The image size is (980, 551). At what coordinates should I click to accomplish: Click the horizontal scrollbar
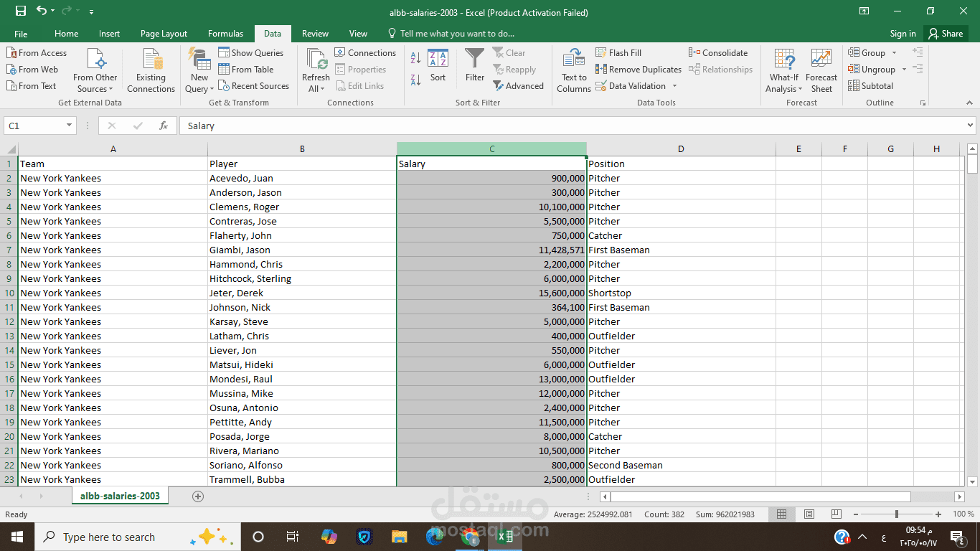coord(760,496)
